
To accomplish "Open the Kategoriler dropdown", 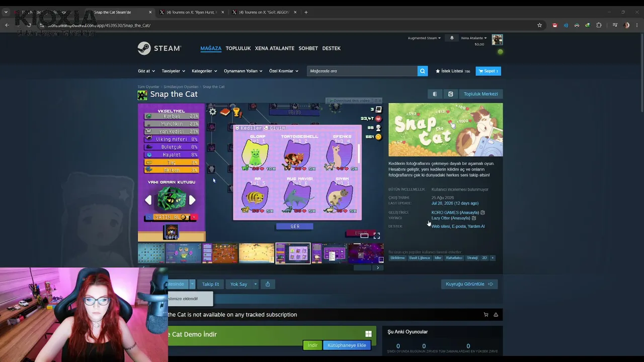I will point(204,71).
